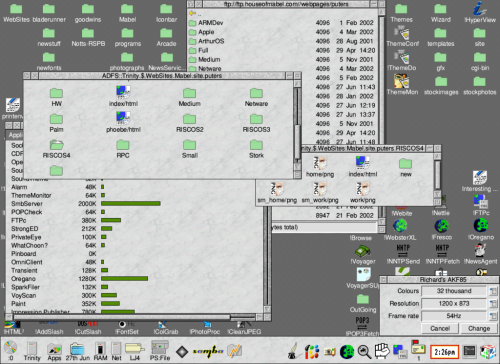Launch the !Oregano browser icon
500x364 pixels.
(481, 229)
